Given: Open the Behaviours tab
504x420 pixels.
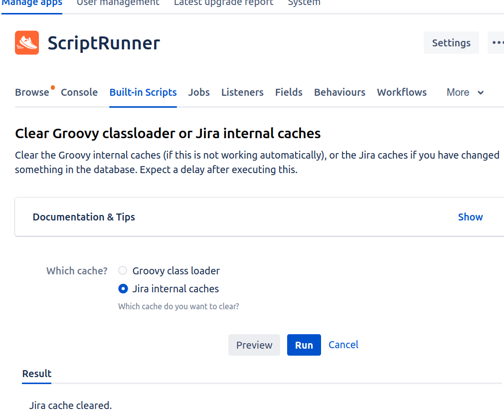Looking at the screenshot, I should pos(339,92).
